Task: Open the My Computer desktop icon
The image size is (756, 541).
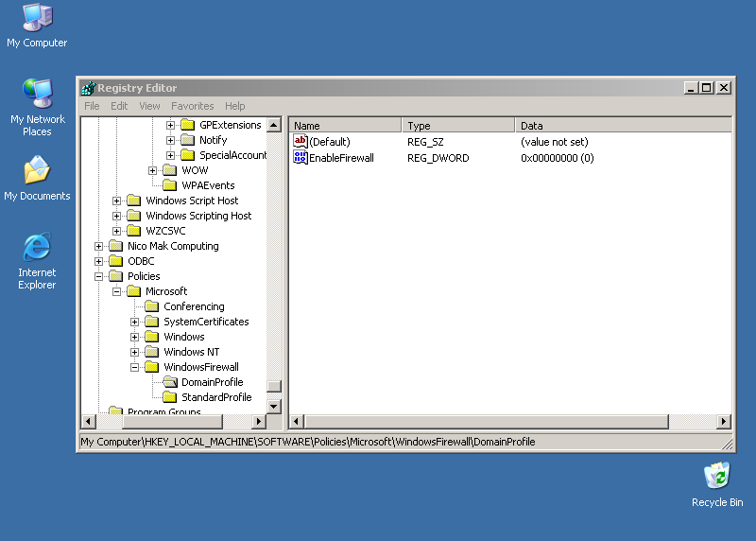Action: pos(37,26)
